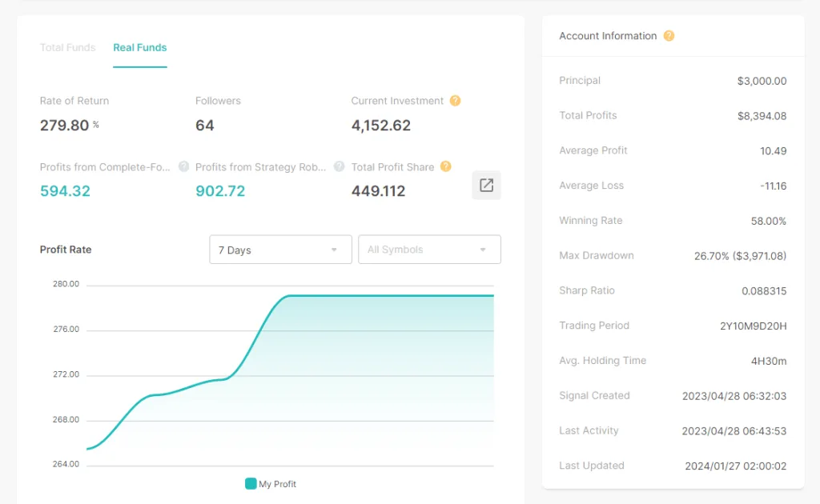Click the 279.80 Rate of Return value
Screen dimensions: 820x504
[65, 126]
